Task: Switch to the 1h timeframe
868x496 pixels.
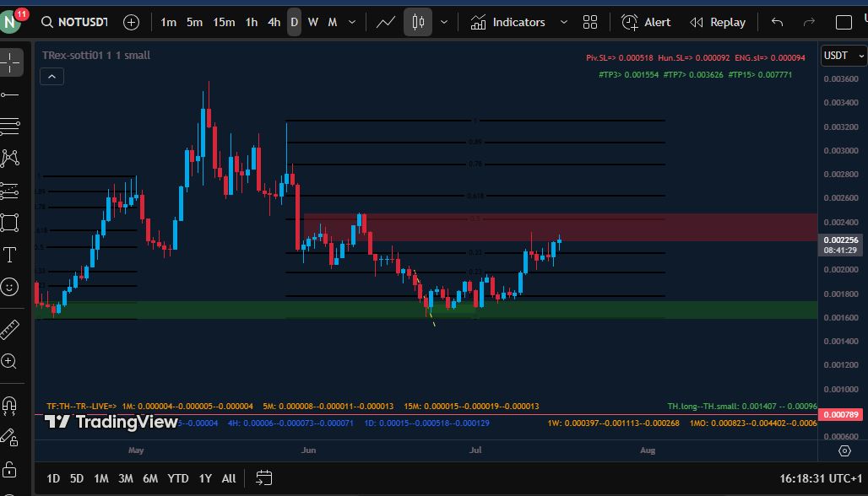Action: coord(252,22)
